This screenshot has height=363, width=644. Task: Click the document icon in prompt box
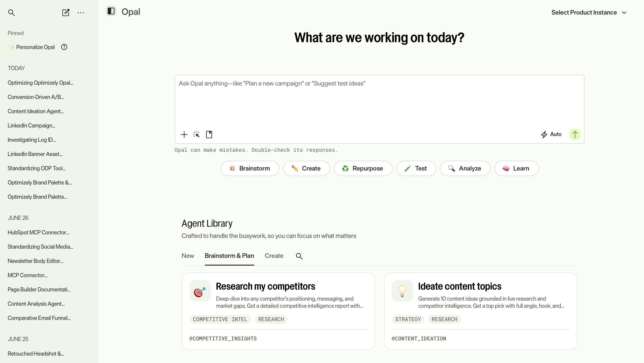point(209,135)
